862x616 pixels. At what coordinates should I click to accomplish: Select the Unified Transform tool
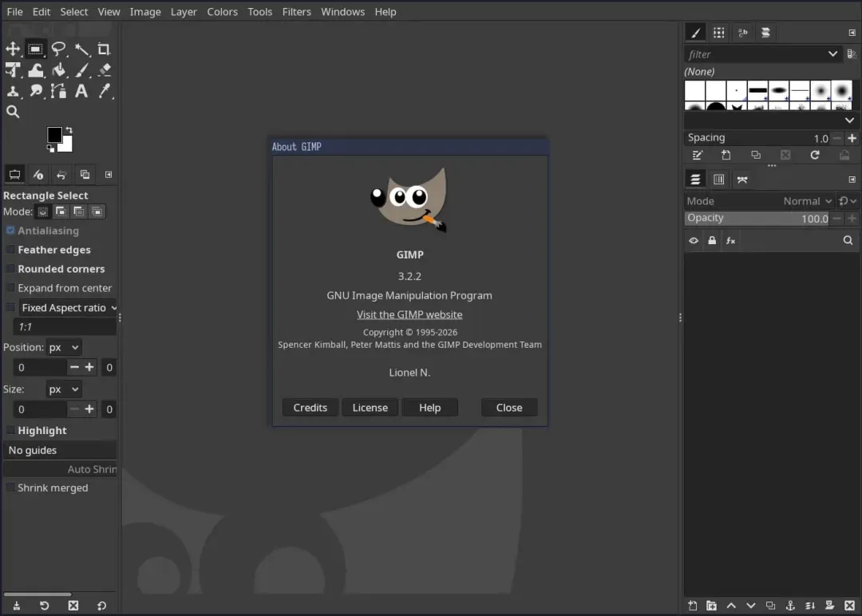(x=13, y=69)
